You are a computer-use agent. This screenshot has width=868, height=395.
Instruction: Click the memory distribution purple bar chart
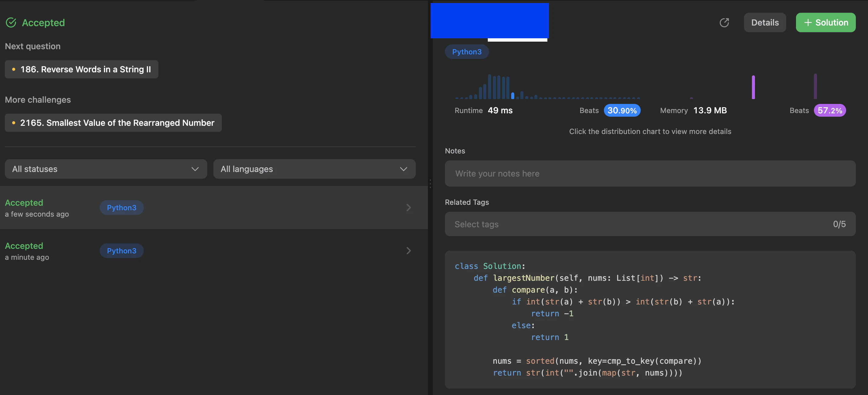pyautogui.click(x=753, y=87)
